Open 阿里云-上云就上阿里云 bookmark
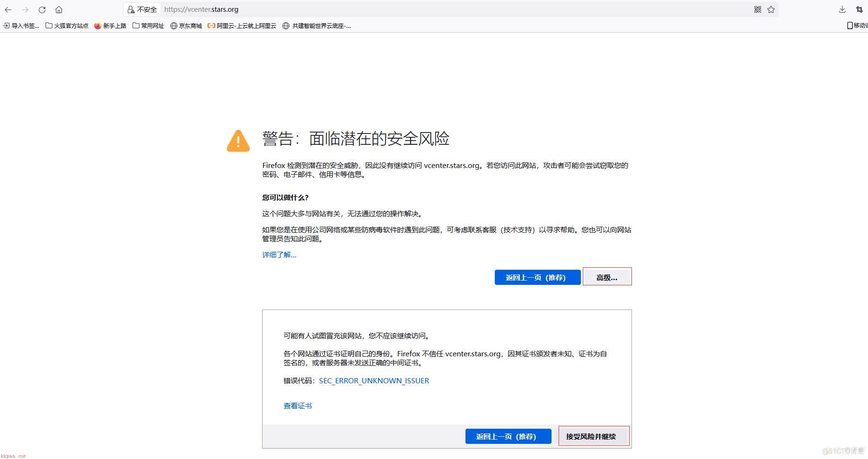Image resolution: width=868 pixels, height=459 pixels. tap(242, 26)
